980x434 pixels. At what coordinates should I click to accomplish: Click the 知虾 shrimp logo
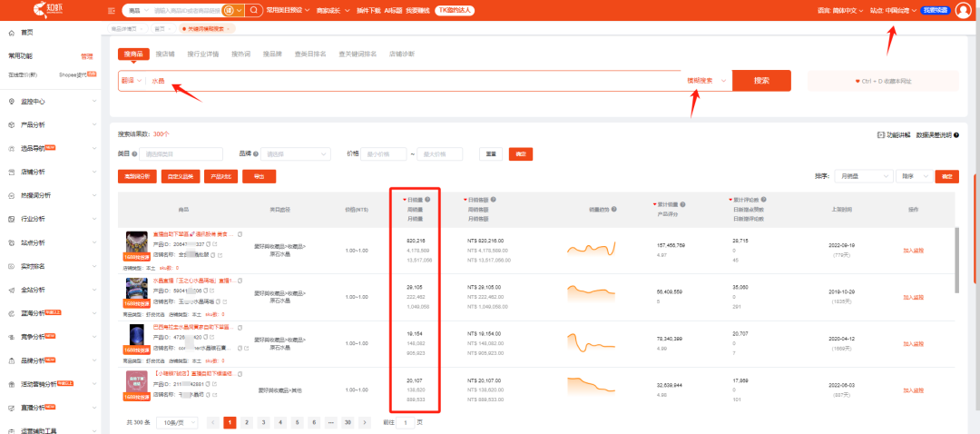click(x=47, y=9)
